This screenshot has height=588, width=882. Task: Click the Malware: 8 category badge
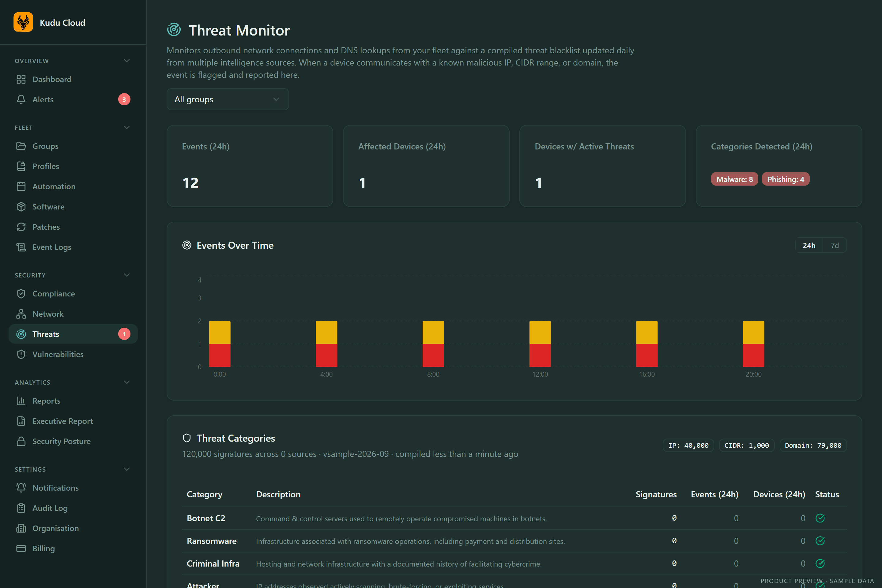click(x=734, y=179)
